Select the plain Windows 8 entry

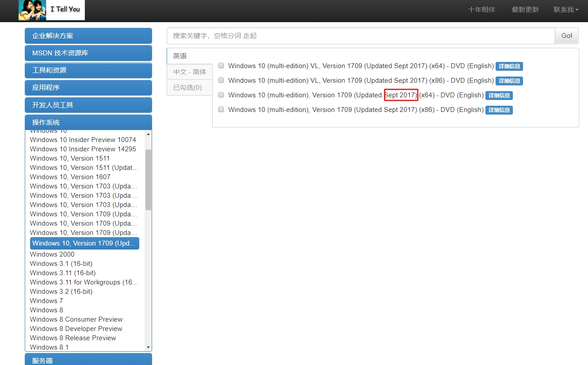[x=46, y=310]
